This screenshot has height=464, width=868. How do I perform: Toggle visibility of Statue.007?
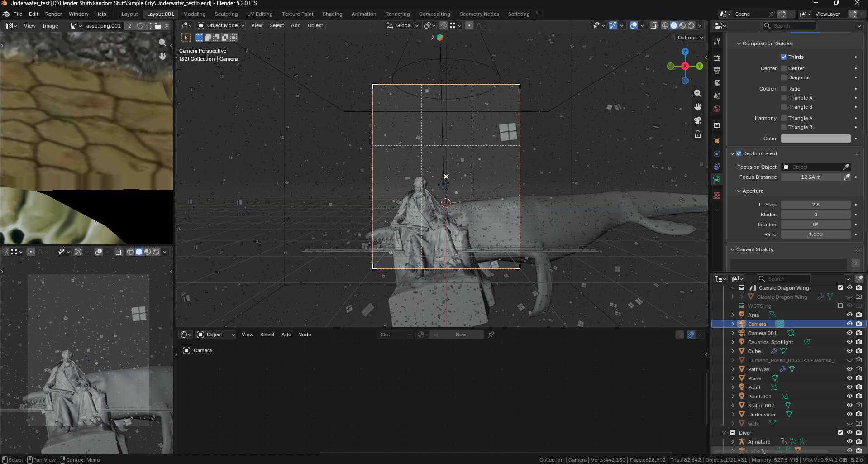coord(849,405)
